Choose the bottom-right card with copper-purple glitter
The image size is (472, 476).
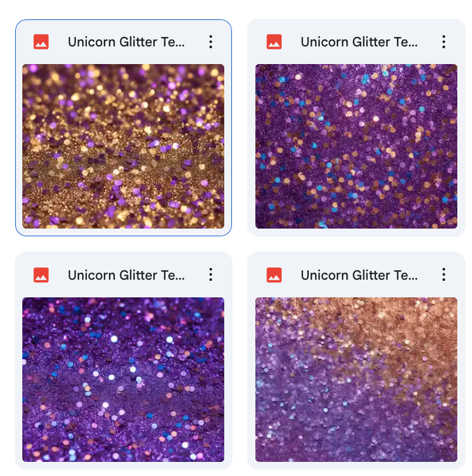click(x=356, y=360)
